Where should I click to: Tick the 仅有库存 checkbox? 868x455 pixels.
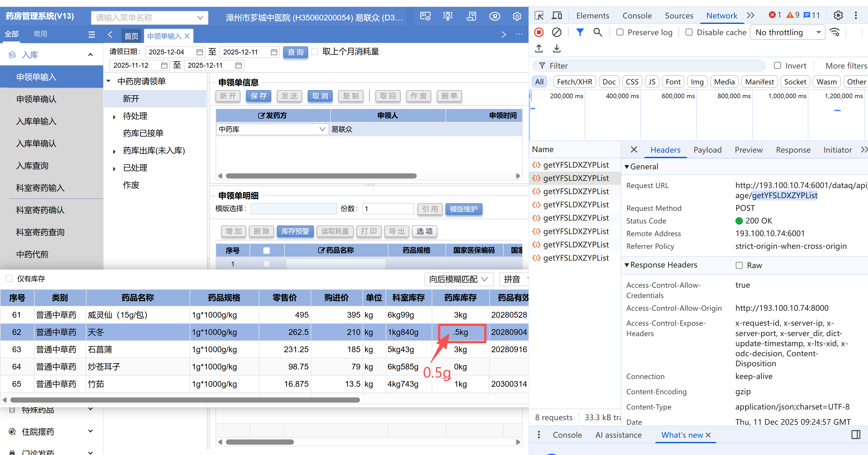(10, 278)
